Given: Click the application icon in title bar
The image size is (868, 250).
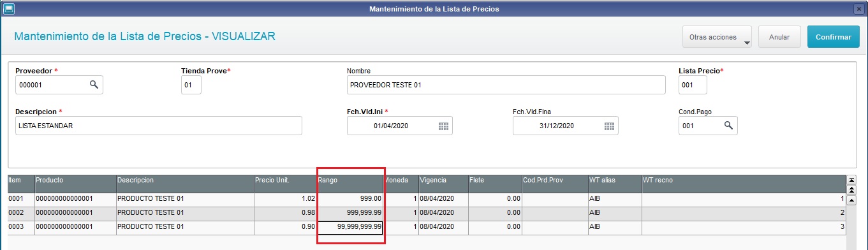Looking at the screenshot, I should pos(8,9).
